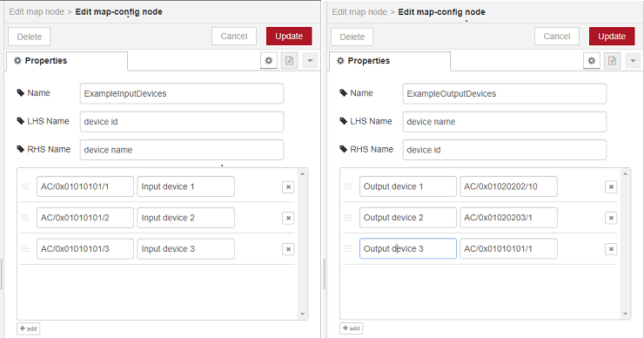Click Update in ExampleOutputDevices panel
The width and height of the screenshot is (644, 338).
612,37
